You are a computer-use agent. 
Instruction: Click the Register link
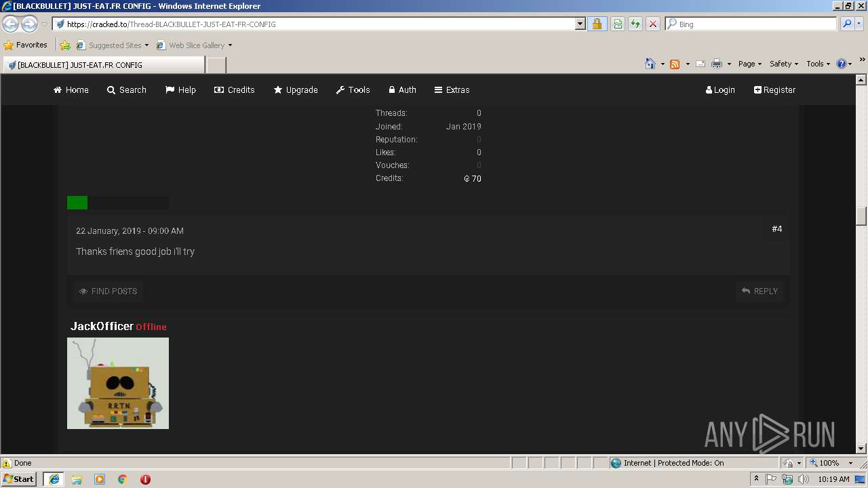tap(774, 89)
